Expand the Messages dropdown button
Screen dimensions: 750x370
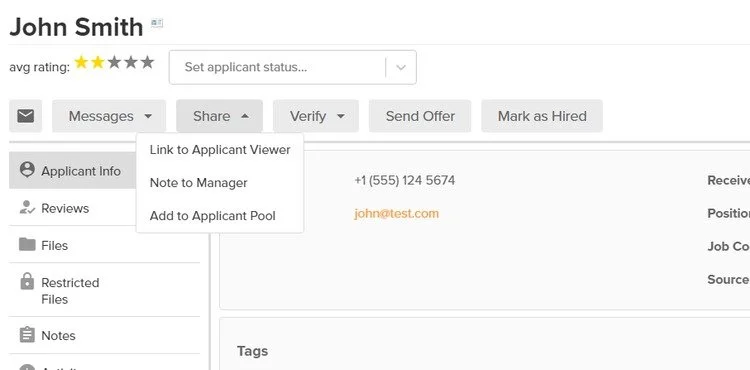109,116
